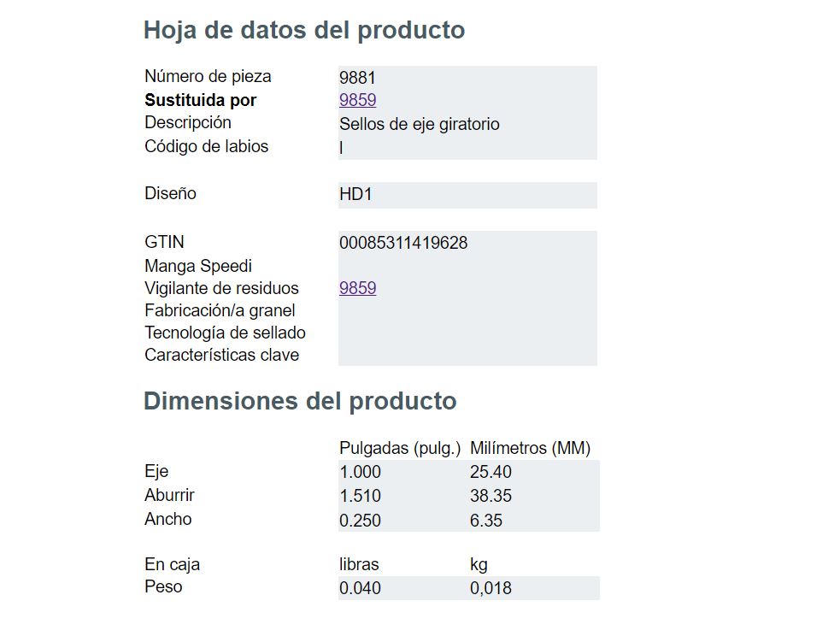Viewport: 840px width, 642px height.
Task: Click the Ancho millimeters value 6.35
Action: (486, 521)
